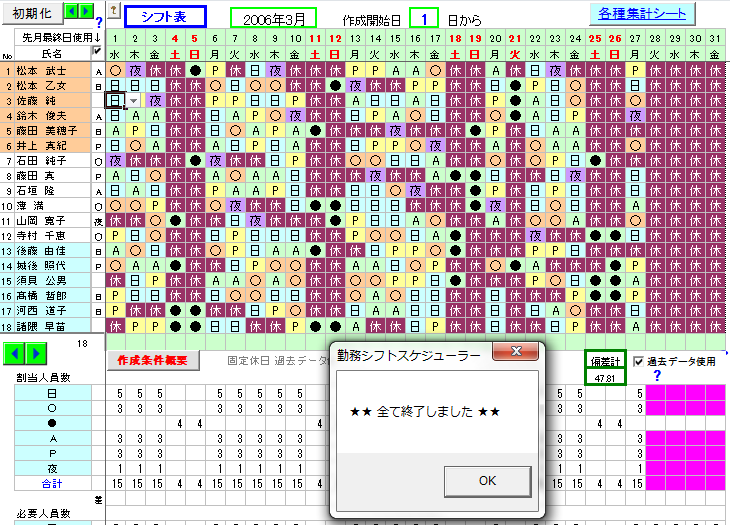
Task: Toggle the 過去データ使用 checkbox
Action: pyautogui.click(x=637, y=361)
